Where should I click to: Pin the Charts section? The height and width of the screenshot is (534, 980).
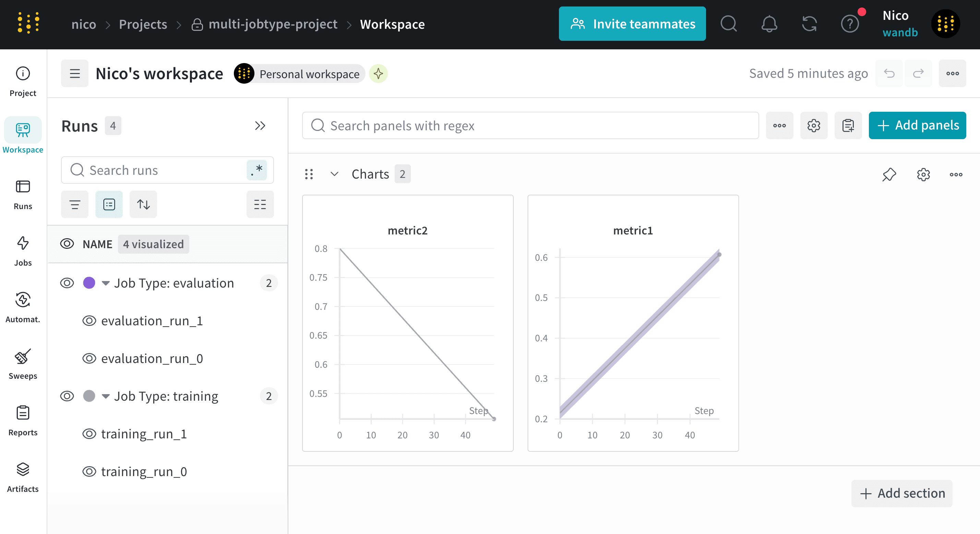889,174
